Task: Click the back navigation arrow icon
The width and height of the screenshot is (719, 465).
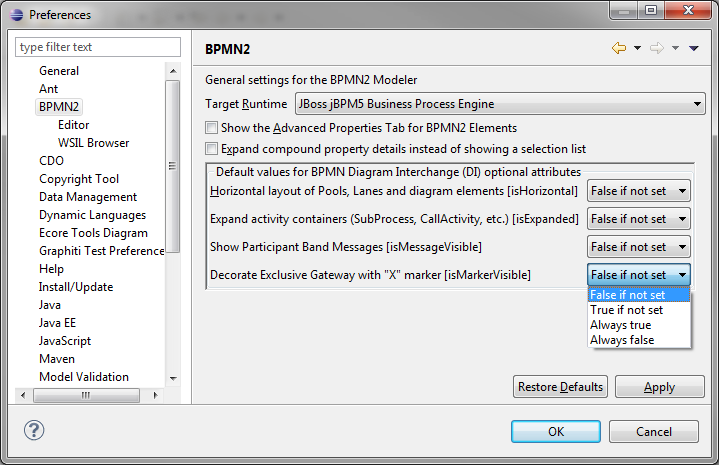Action: coord(619,48)
